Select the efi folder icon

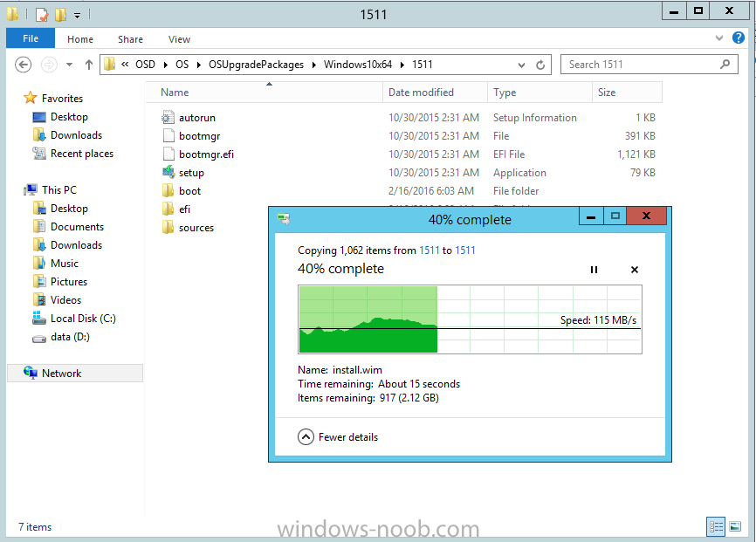click(168, 209)
